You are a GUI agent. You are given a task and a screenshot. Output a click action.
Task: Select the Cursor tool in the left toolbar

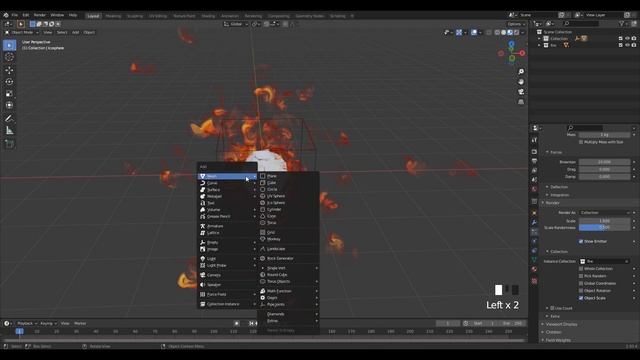click(x=9, y=57)
